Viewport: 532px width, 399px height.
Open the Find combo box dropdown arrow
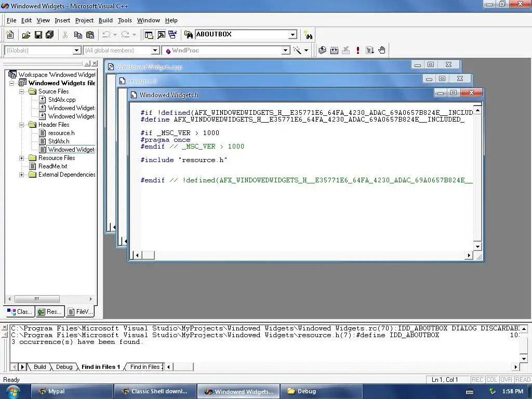[293, 35]
